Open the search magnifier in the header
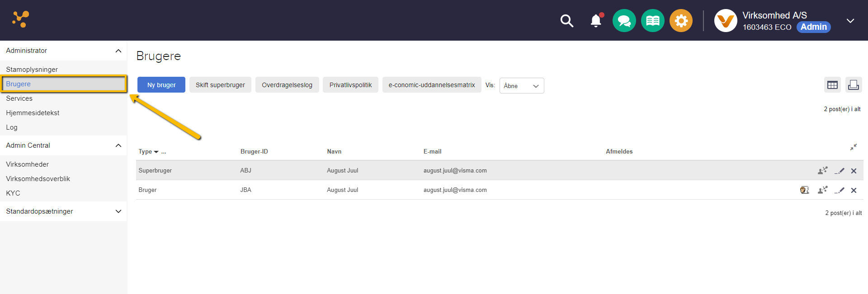This screenshot has height=294, width=868. 566,21
